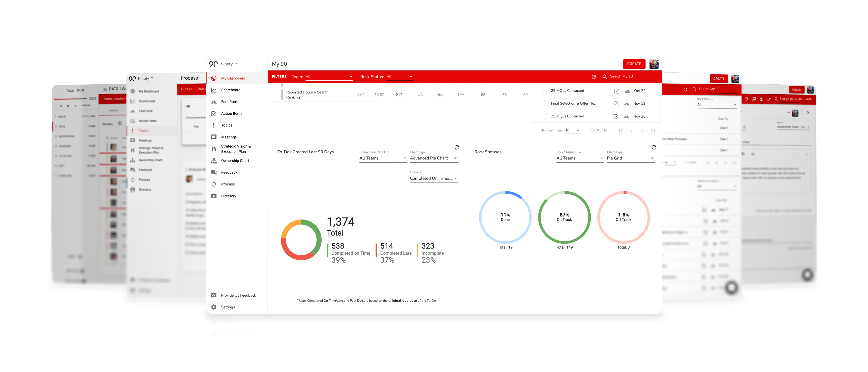Open Advanced Pie Chart type dropdown
The image size is (868, 372).
click(433, 158)
